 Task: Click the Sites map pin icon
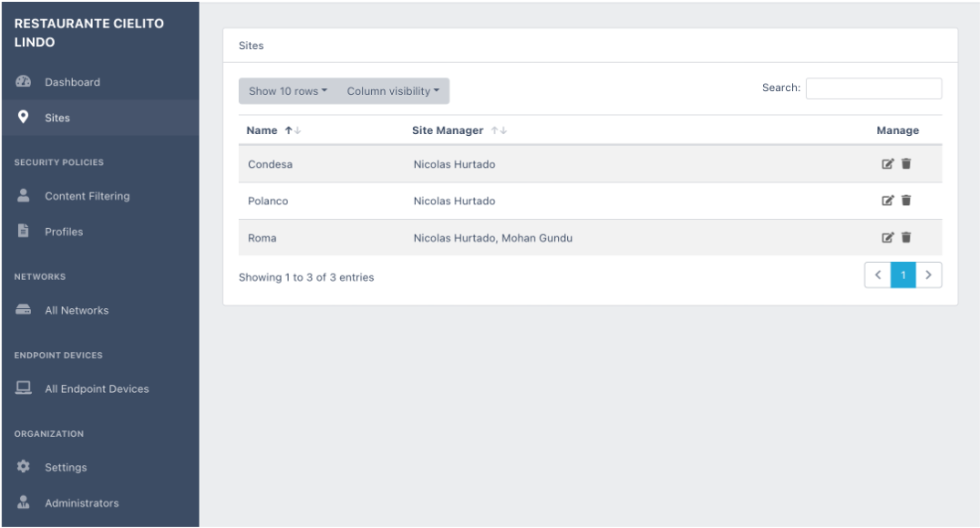23,117
